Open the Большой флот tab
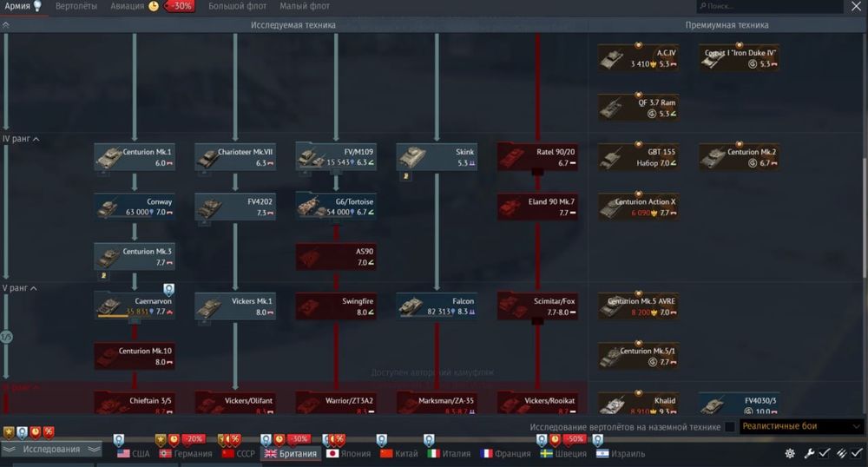The width and height of the screenshot is (868, 467). [x=237, y=6]
